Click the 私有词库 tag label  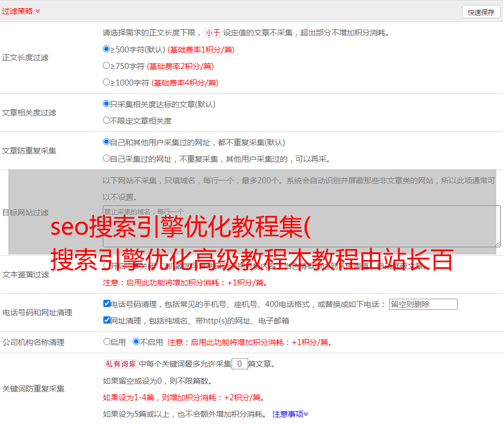[119, 364]
